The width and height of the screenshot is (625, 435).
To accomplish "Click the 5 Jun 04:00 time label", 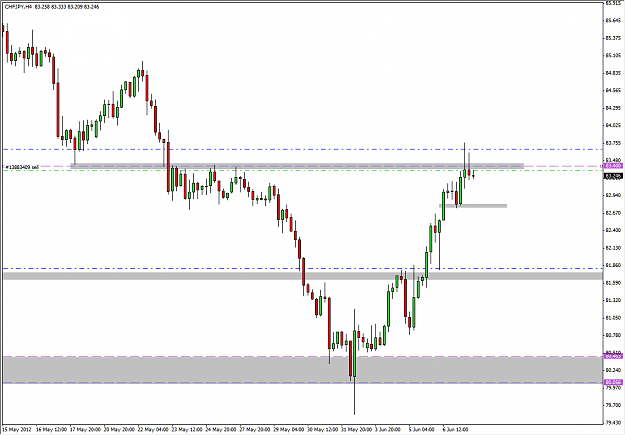I will click(422, 430).
